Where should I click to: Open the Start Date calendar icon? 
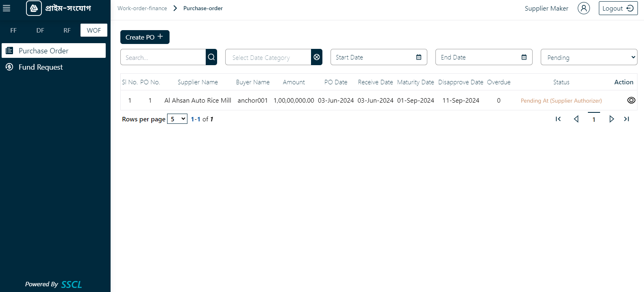coord(419,57)
